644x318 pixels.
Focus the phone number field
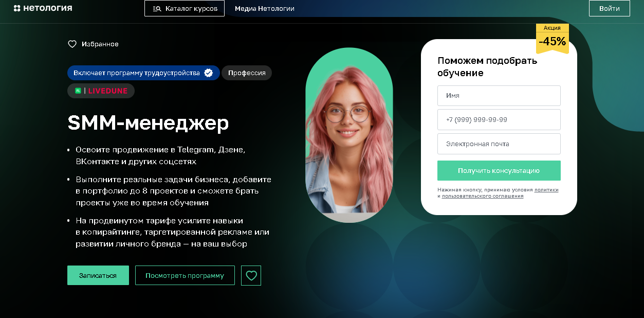(499, 119)
